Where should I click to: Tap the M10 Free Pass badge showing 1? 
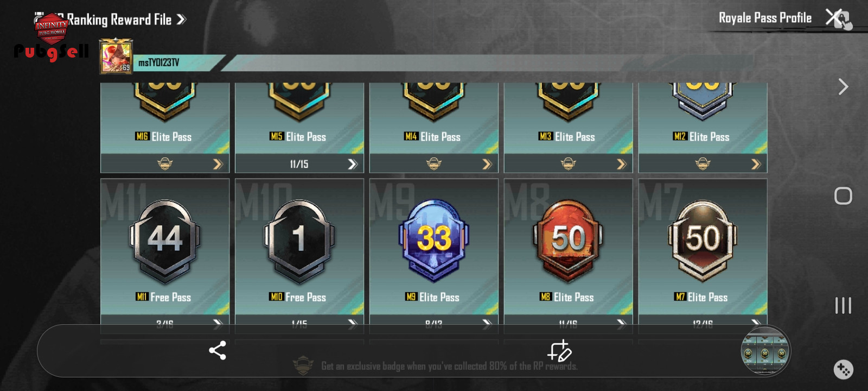tap(299, 239)
